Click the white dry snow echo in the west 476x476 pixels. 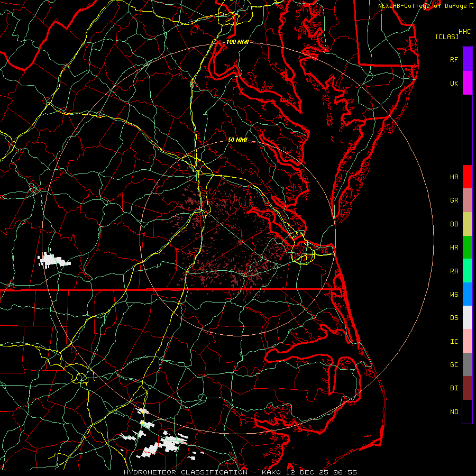[x=53, y=260]
